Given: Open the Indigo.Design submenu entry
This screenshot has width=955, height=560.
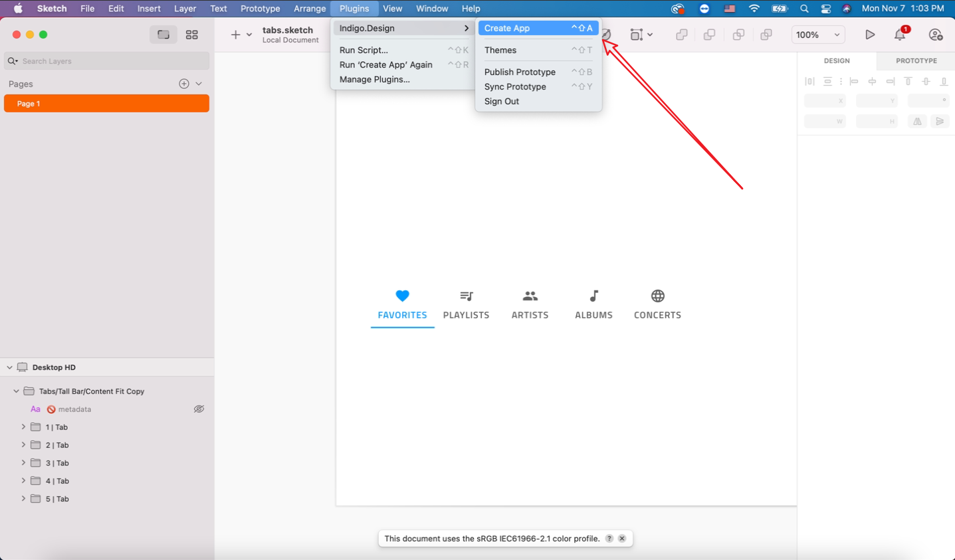Looking at the screenshot, I should (403, 28).
